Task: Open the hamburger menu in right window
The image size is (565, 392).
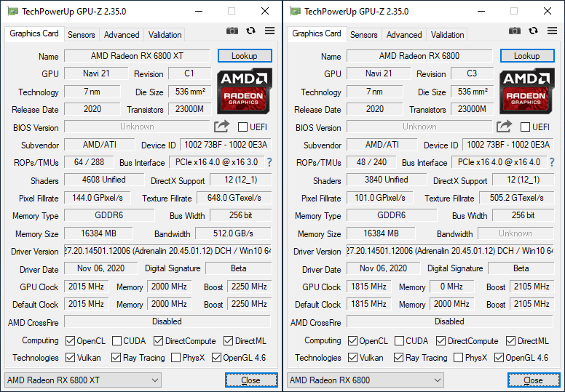Action: click(552, 31)
